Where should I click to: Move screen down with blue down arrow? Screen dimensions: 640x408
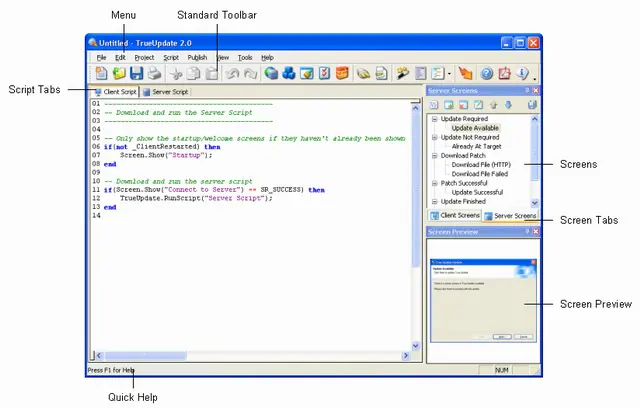510,104
